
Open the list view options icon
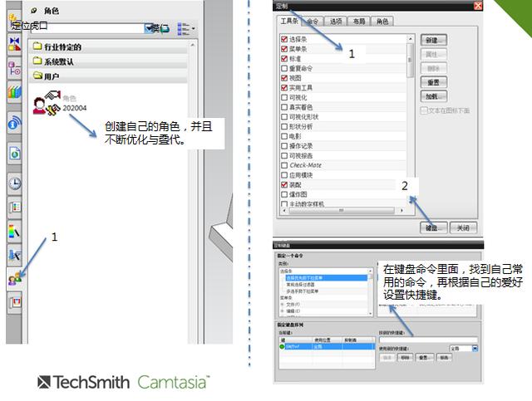(x=183, y=29)
